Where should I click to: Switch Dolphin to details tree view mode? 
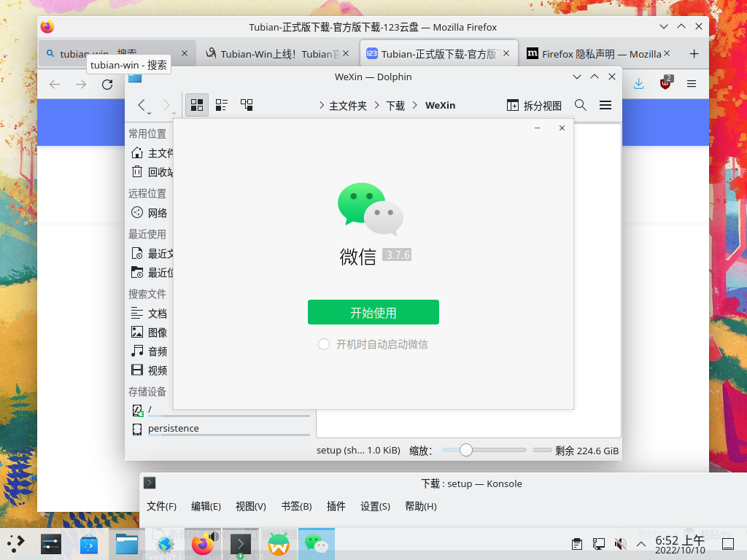point(247,105)
